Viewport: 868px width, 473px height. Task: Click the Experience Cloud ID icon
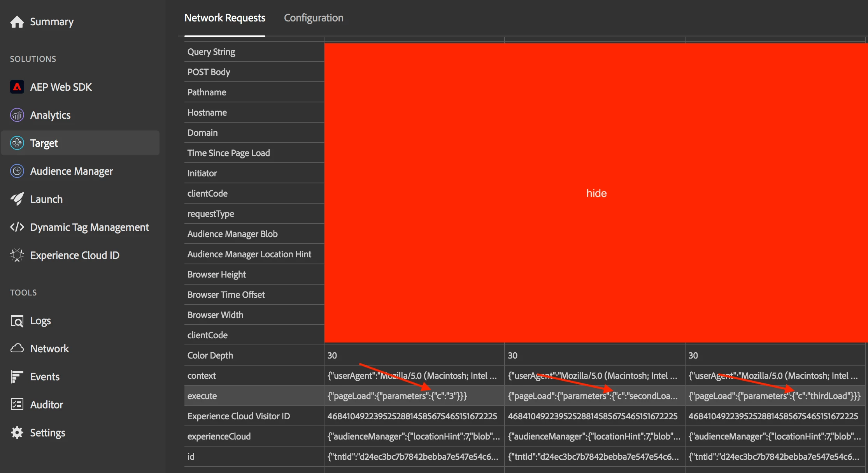(17, 255)
